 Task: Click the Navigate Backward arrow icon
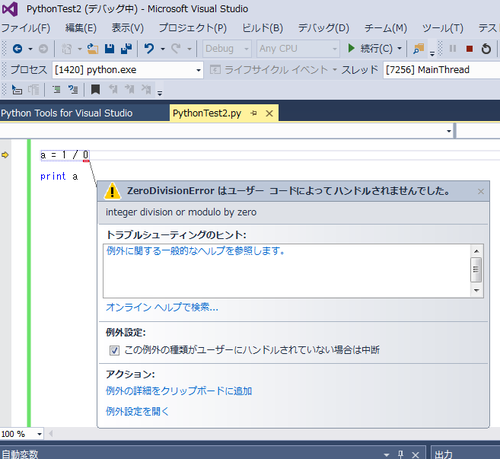pos(17,49)
